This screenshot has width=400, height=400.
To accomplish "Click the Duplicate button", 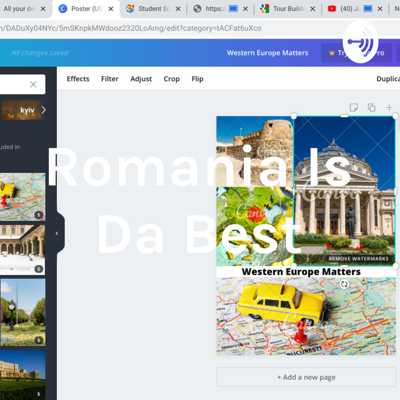I will [x=388, y=79].
